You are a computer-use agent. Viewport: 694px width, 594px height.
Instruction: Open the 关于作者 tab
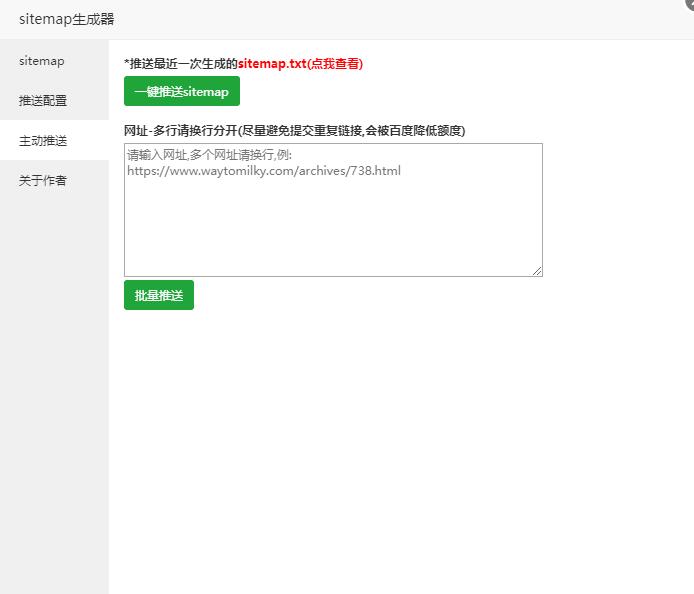pyautogui.click(x=54, y=180)
